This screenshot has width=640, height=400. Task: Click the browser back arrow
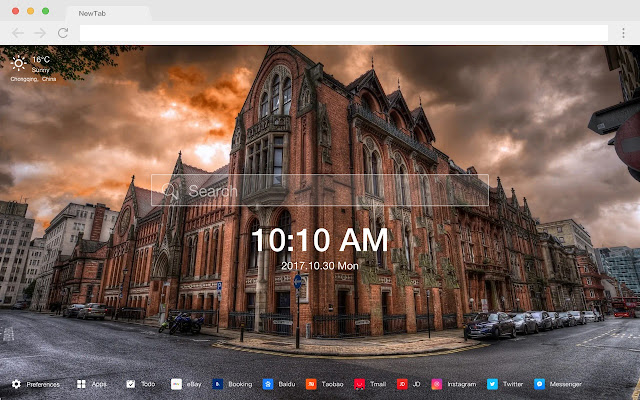click(18, 33)
